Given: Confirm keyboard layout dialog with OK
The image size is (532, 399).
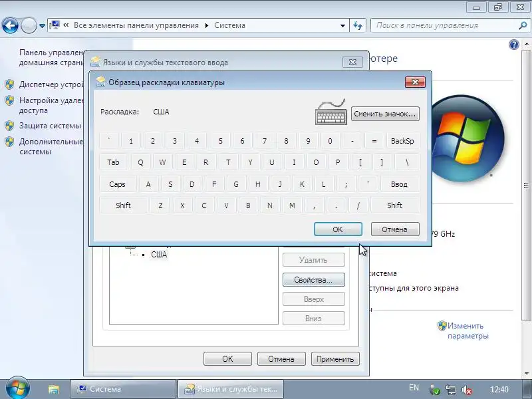Looking at the screenshot, I should click(338, 229).
